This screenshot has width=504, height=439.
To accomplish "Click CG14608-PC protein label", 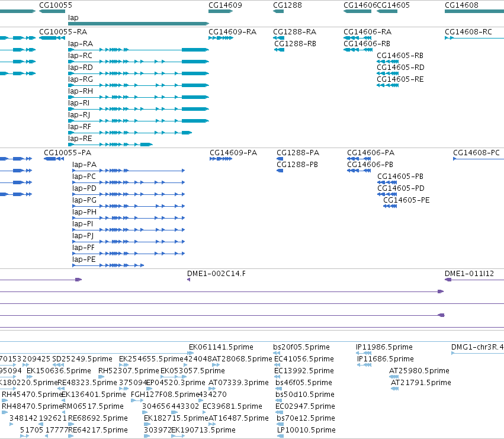I will 476,153.
